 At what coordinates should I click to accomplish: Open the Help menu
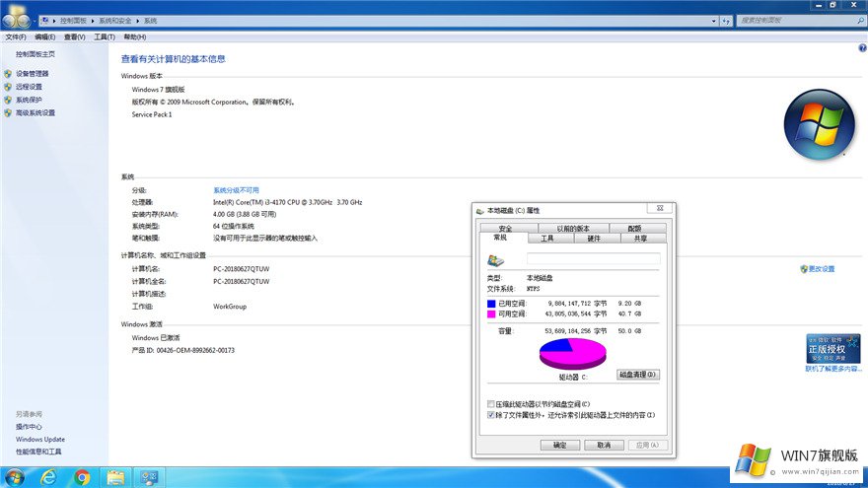point(134,37)
